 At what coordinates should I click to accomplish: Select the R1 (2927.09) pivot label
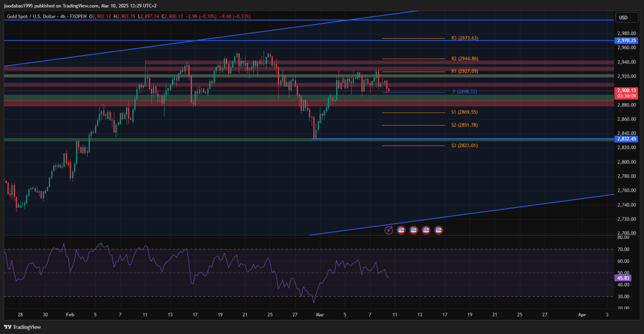[465, 71]
